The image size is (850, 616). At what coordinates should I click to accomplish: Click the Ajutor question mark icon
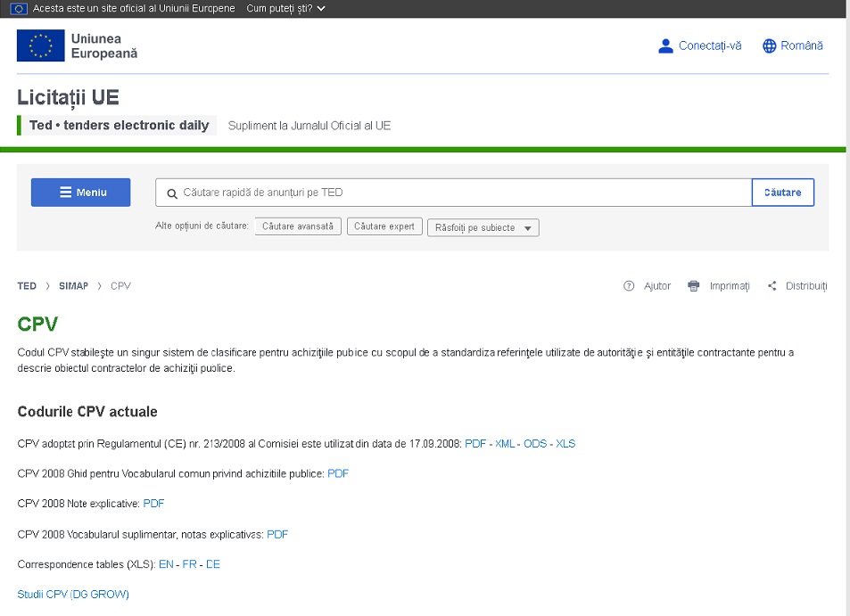click(x=629, y=286)
